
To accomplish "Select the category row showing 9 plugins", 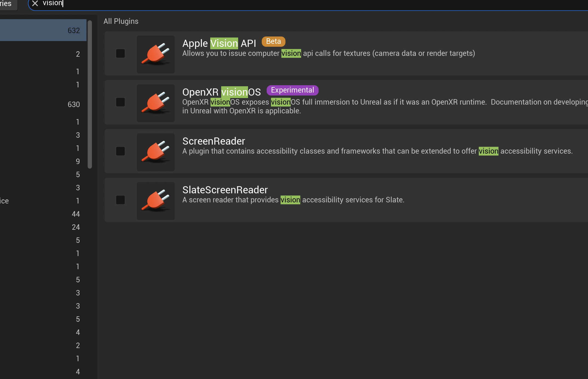I will [x=43, y=161].
